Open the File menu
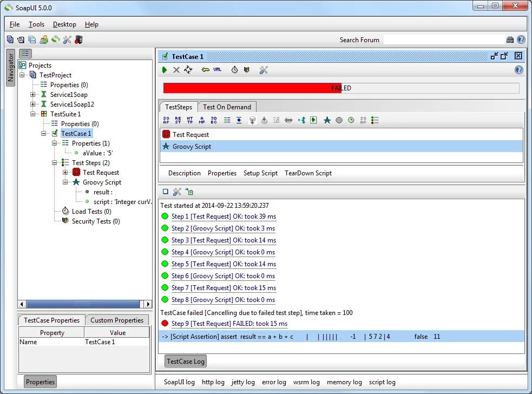 (15, 24)
